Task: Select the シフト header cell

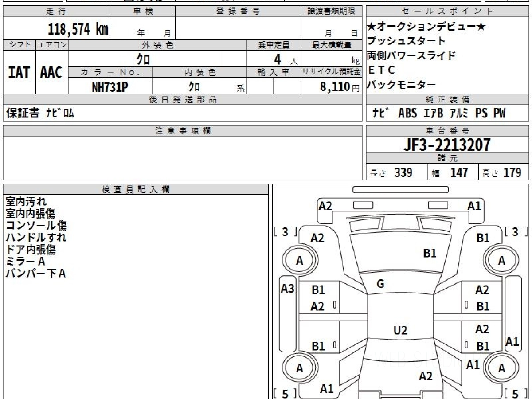Action: pyautogui.click(x=20, y=45)
